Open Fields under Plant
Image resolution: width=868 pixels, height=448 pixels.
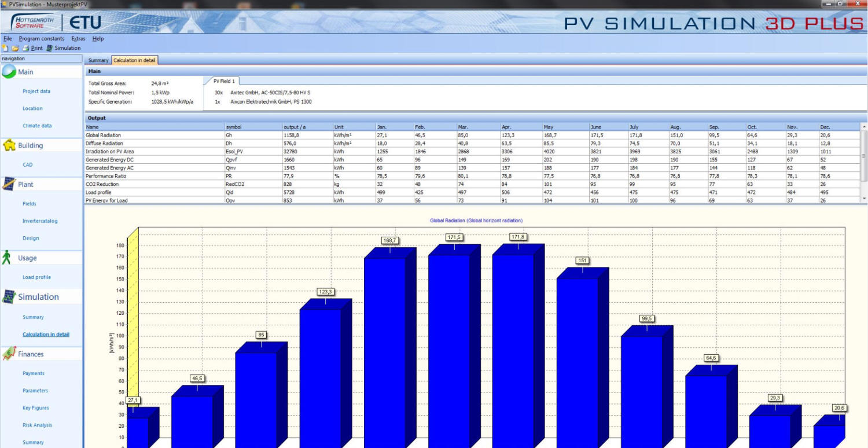pos(29,204)
